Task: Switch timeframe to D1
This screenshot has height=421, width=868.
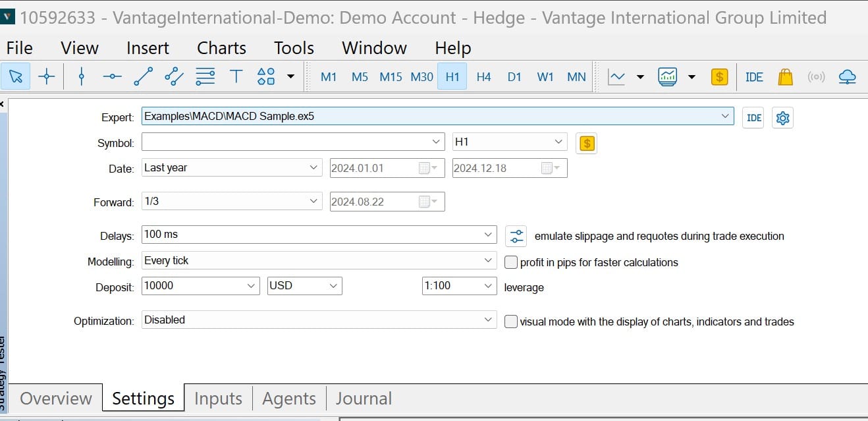Action: (514, 76)
